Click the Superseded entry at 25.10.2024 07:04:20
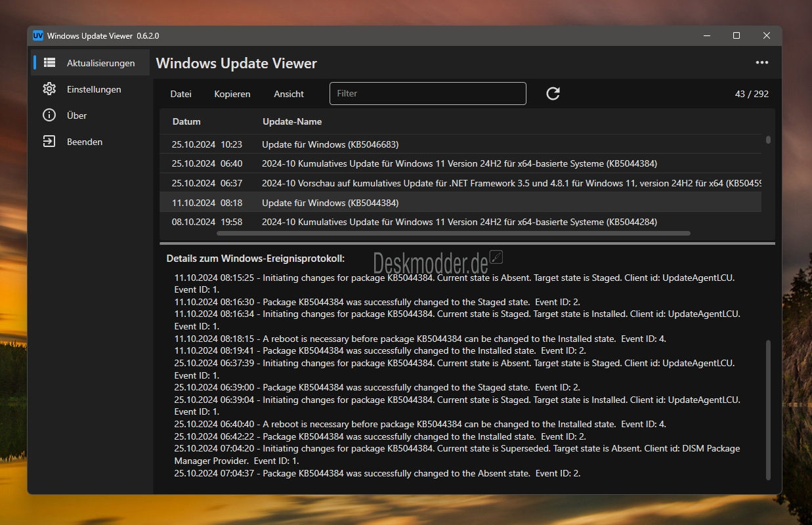The image size is (812, 525). (457, 455)
